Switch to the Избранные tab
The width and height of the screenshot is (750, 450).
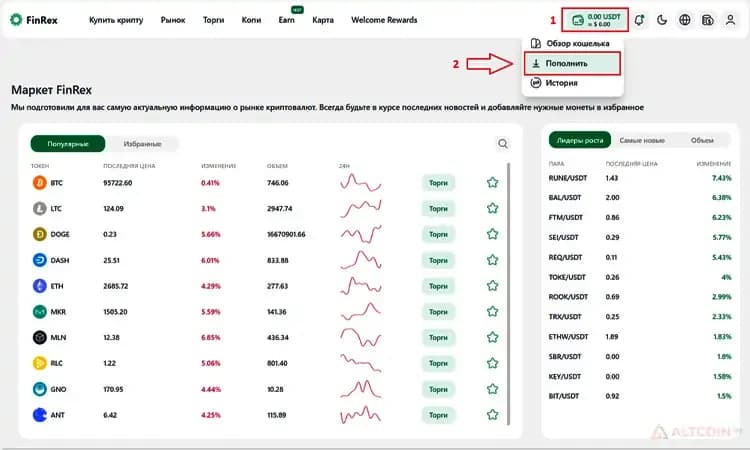[x=143, y=143]
